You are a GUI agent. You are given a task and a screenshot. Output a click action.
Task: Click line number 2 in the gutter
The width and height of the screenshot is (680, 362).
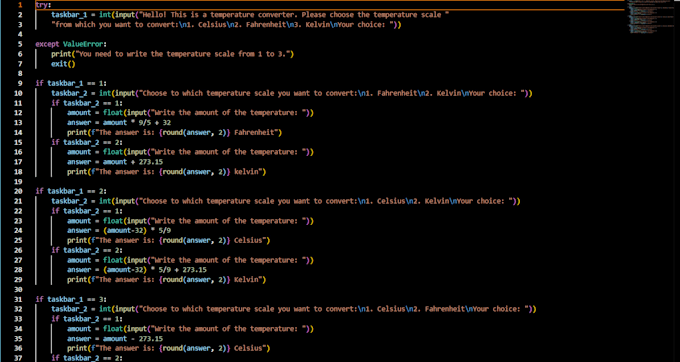click(20, 15)
